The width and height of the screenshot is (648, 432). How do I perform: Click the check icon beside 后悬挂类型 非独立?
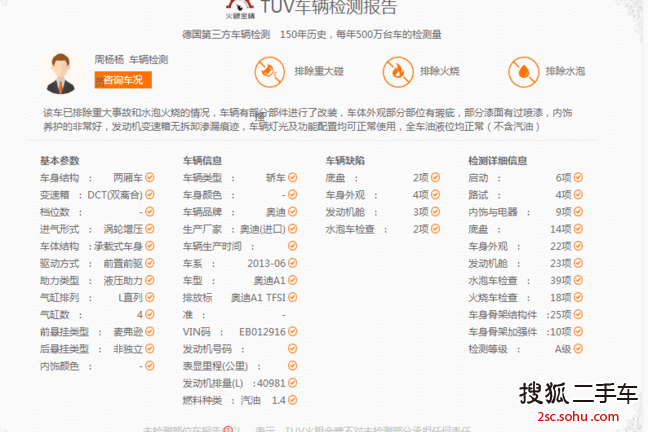tap(150, 349)
